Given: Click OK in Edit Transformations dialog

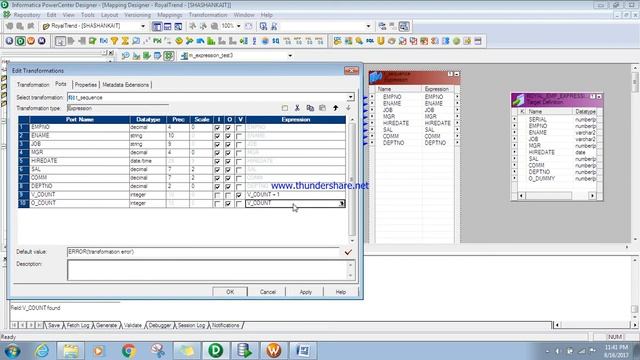Looking at the screenshot, I should [230, 292].
